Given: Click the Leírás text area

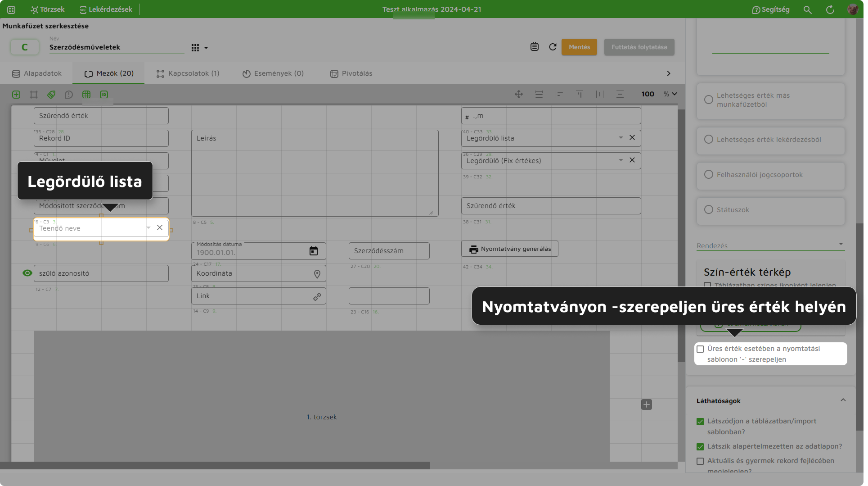Looking at the screenshot, I should coord(315,173).
